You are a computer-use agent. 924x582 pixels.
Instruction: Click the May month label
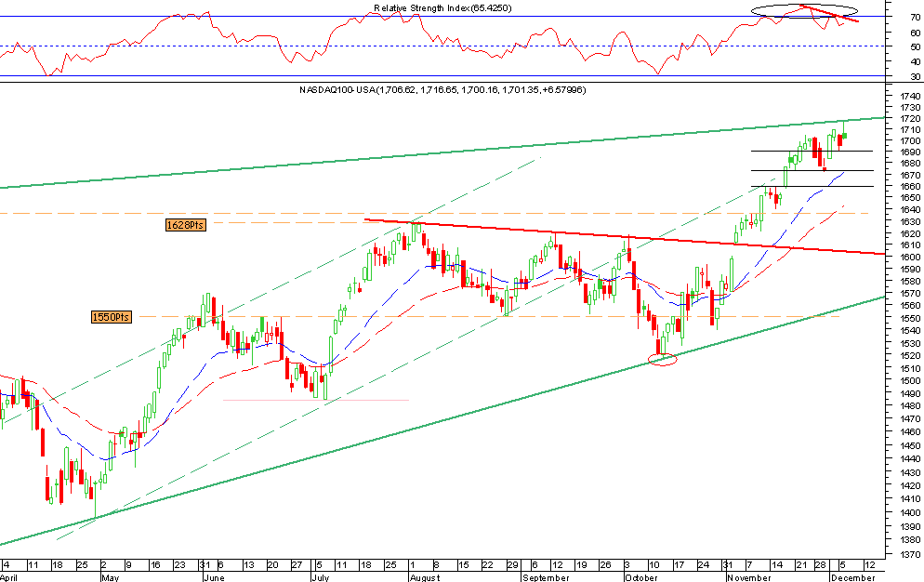(110, 577)
